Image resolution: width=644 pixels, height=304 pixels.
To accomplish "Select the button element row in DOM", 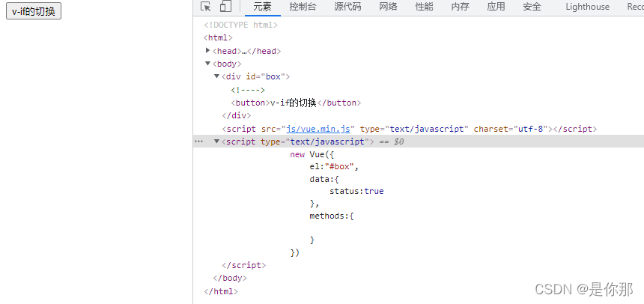I will [x=296, y=103].
